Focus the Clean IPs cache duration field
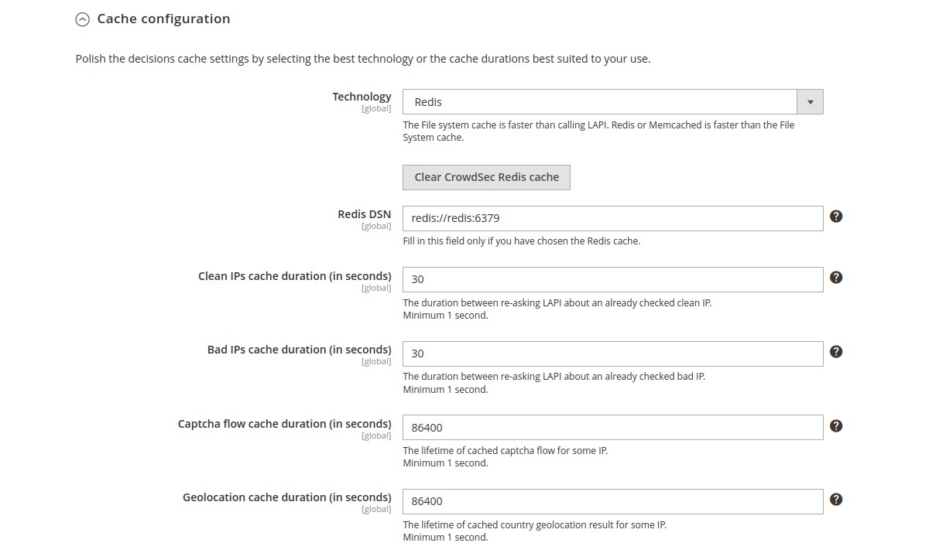This screenshot has width=929, height=560. pos(612,279)
